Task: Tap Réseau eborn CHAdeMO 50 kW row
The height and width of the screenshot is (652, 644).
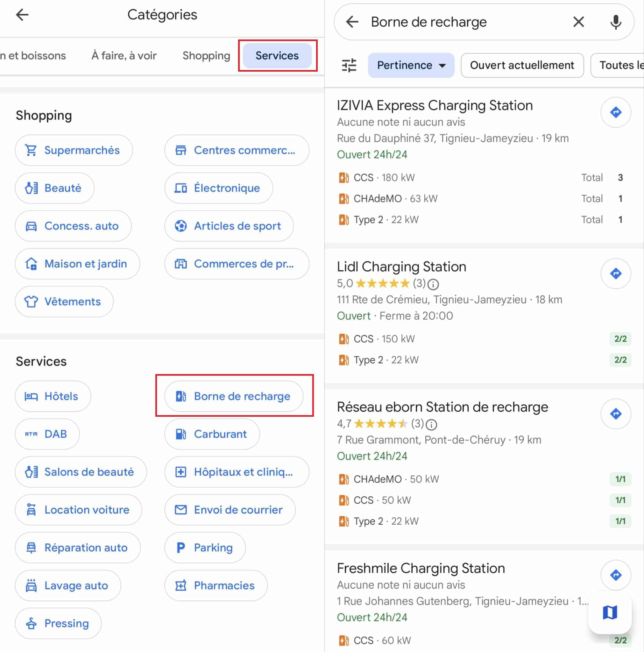Action: tap(484, 479)
